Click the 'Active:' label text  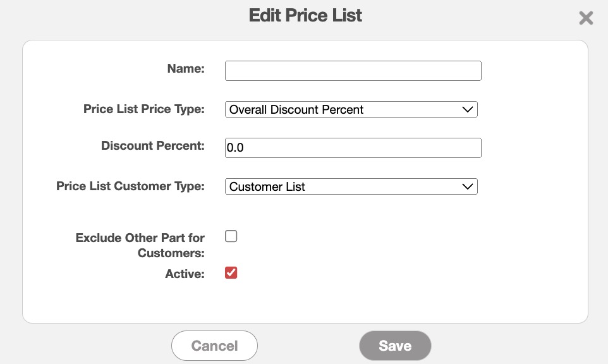(185, 274)
